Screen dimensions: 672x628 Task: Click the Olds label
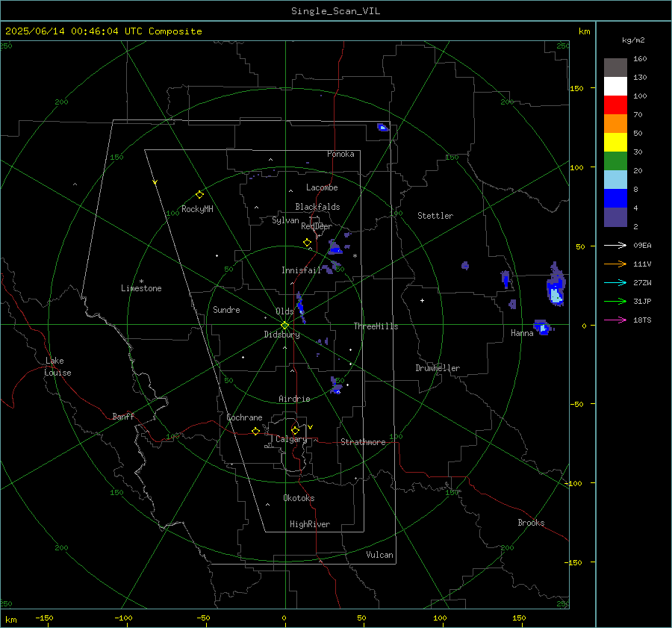point(284,311)
